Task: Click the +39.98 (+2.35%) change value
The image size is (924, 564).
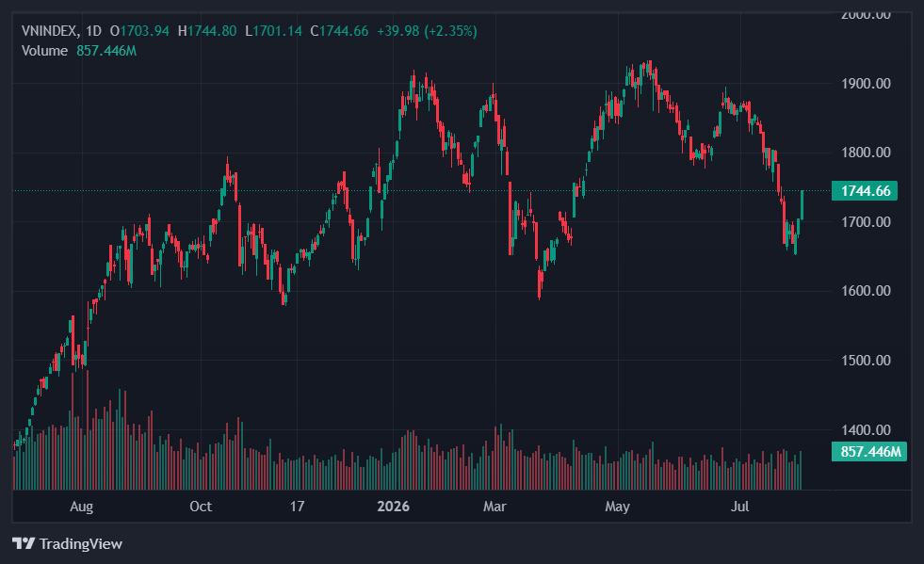Action: click(427, 31)
